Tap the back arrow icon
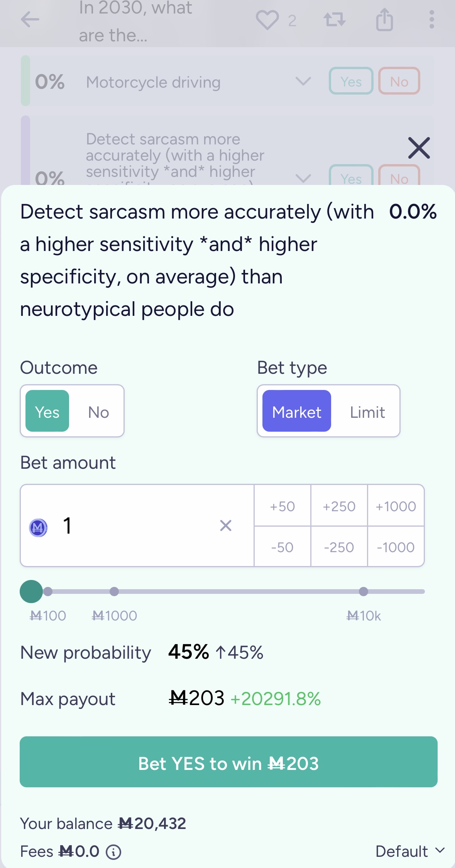The height and width of the screenshot is (868, 455). [x=30, y=19]
